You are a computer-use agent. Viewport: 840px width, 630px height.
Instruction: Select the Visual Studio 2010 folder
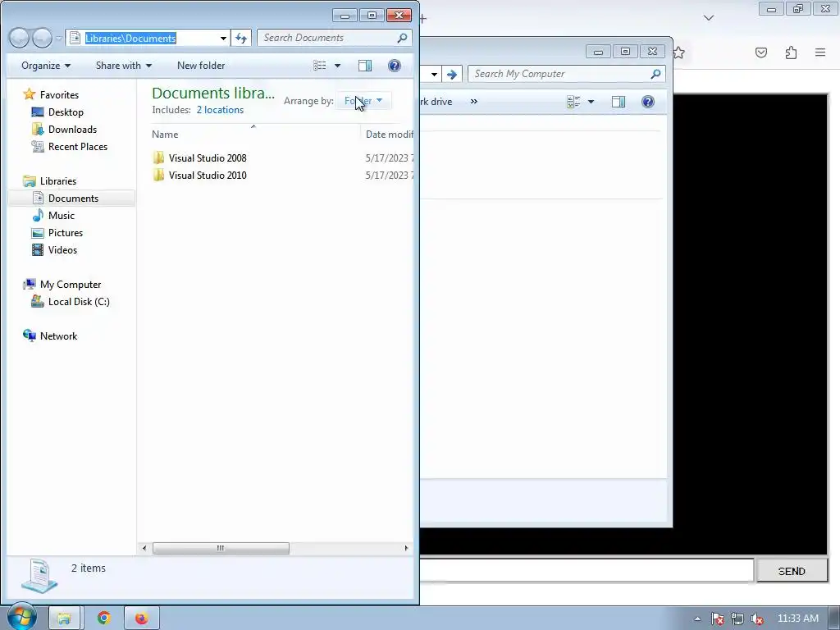tap(208, 176)
